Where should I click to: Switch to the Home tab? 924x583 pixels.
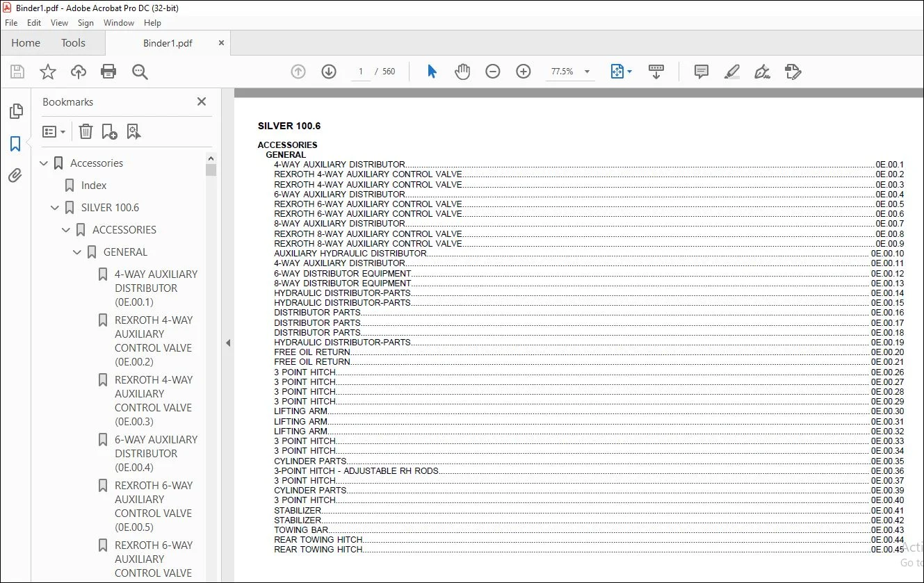pyautogui.click(x=26, y=43)
